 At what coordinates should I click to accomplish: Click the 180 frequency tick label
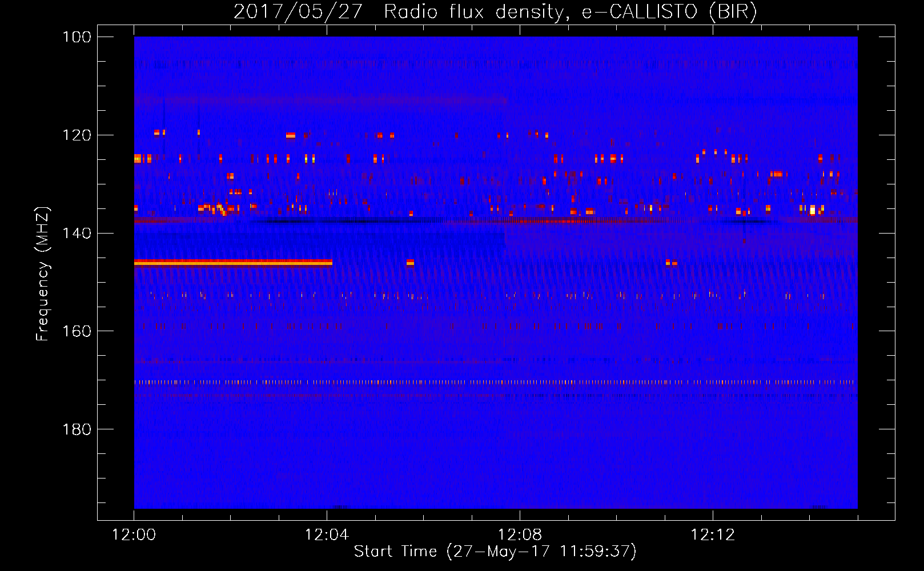pyautogui.click(x=77, y=429)
